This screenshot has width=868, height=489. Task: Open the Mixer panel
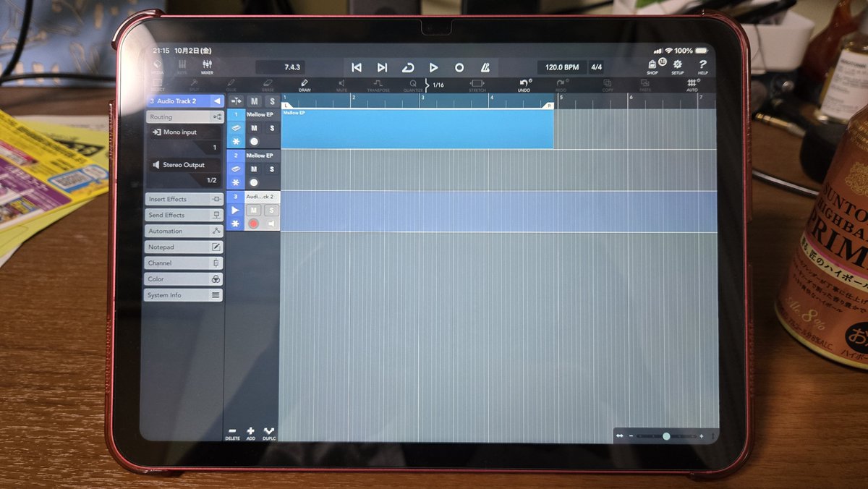click(x=207, y=67)
